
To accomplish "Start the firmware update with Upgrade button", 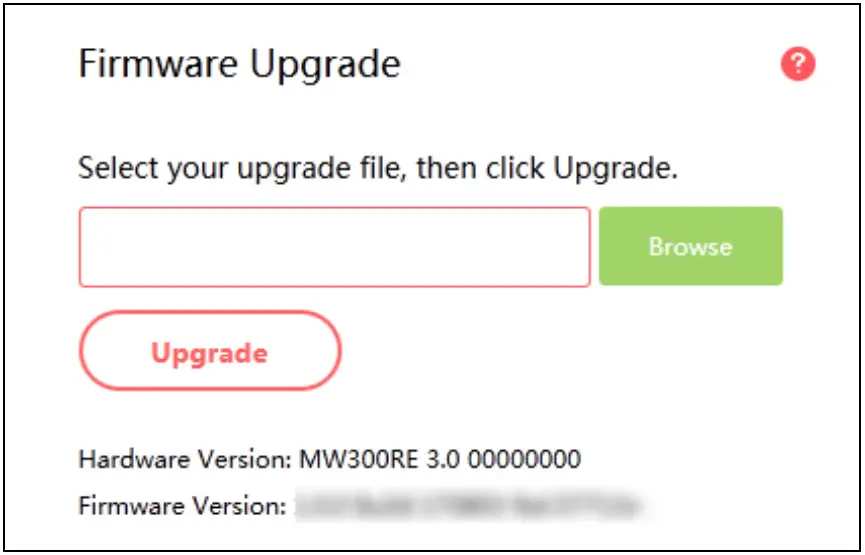I will [x=210, y=350].
